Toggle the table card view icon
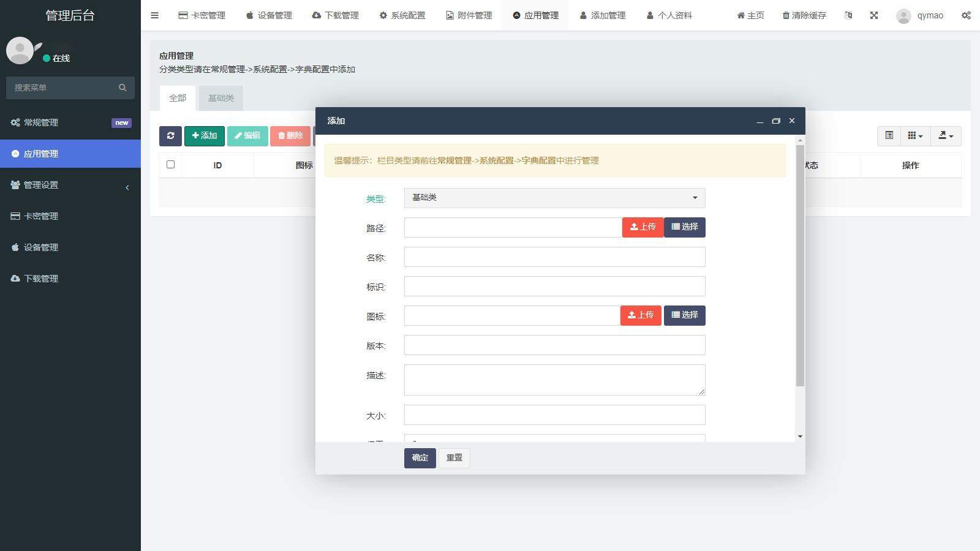980x551 pixels. (x=889, y=135)
